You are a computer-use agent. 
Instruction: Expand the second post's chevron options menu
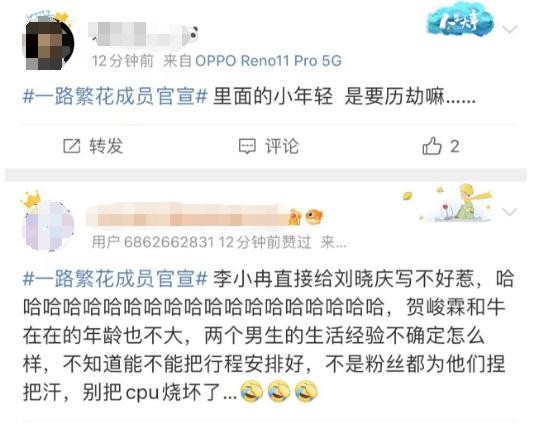tap(510, 212)
